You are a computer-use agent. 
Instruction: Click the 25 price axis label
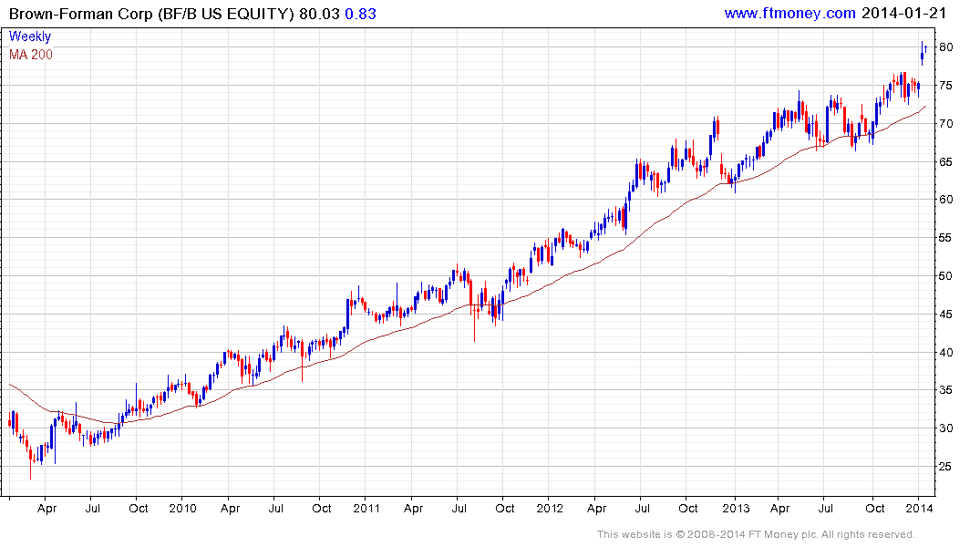pyautogui.click(x=945, y=467)
